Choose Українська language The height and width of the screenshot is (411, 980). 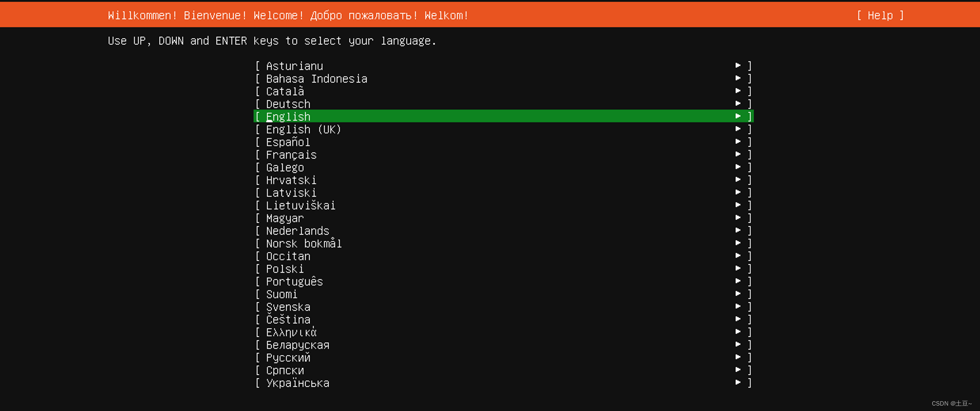click(503, 383)
